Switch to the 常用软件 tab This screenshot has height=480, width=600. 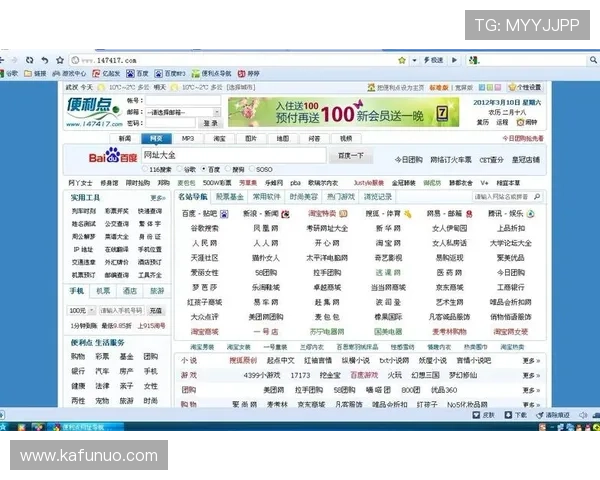click(267, 197)
